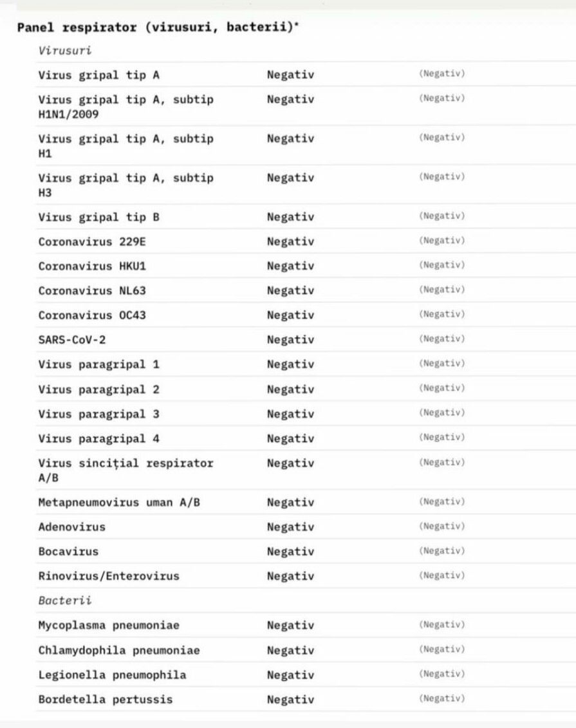Click the reference value '(Negativ)' for Legionella pneumophila
Image resolution: width=576 pixels, height=728 pixels.
pyautogui.click(x=441, y=674)
